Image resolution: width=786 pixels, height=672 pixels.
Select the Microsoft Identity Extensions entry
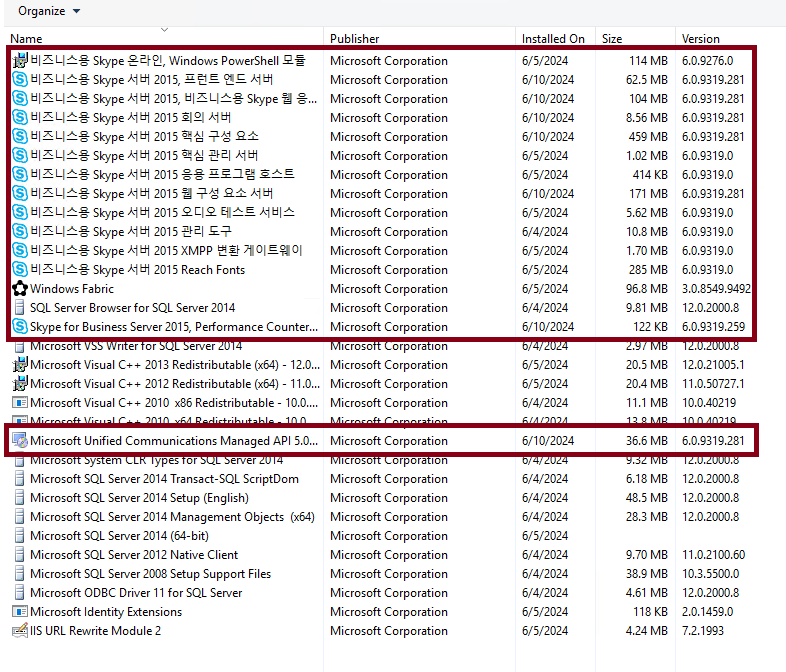[x=106, y=612]
